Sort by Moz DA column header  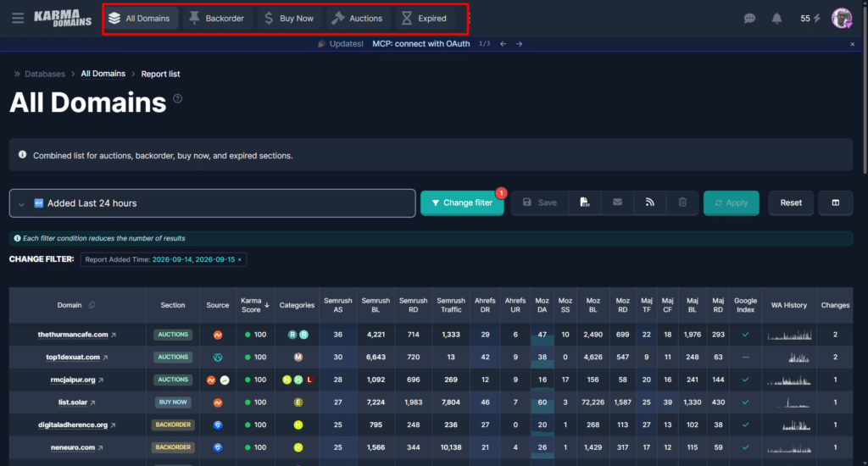coord(542,305)
